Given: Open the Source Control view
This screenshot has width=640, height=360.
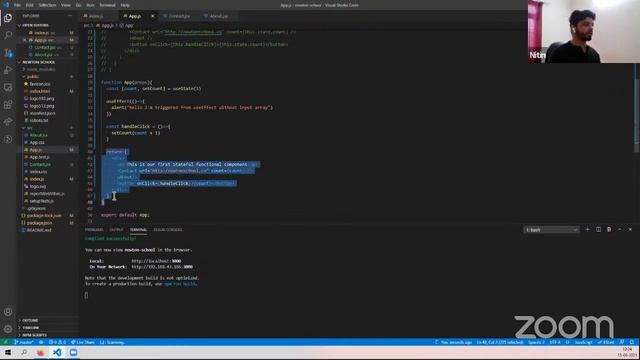Looking at the screenshot, I should (8, 53).
